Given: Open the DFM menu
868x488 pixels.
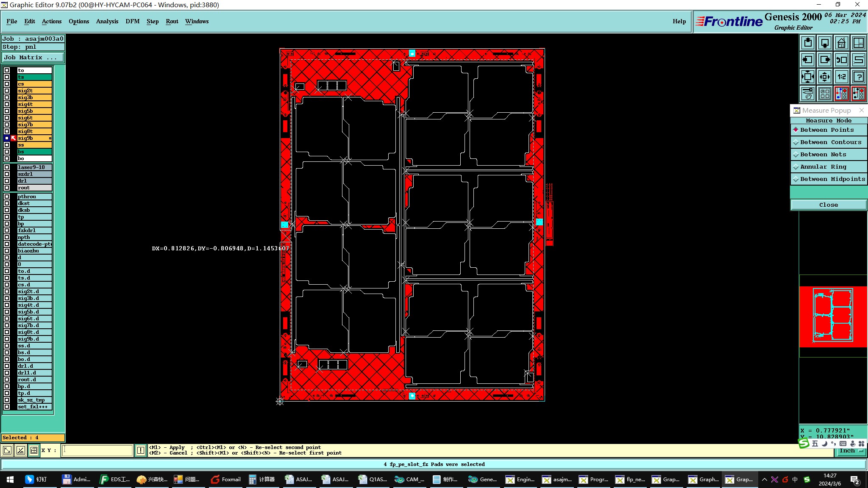Looking at the screenshot, I should (132, 21).
